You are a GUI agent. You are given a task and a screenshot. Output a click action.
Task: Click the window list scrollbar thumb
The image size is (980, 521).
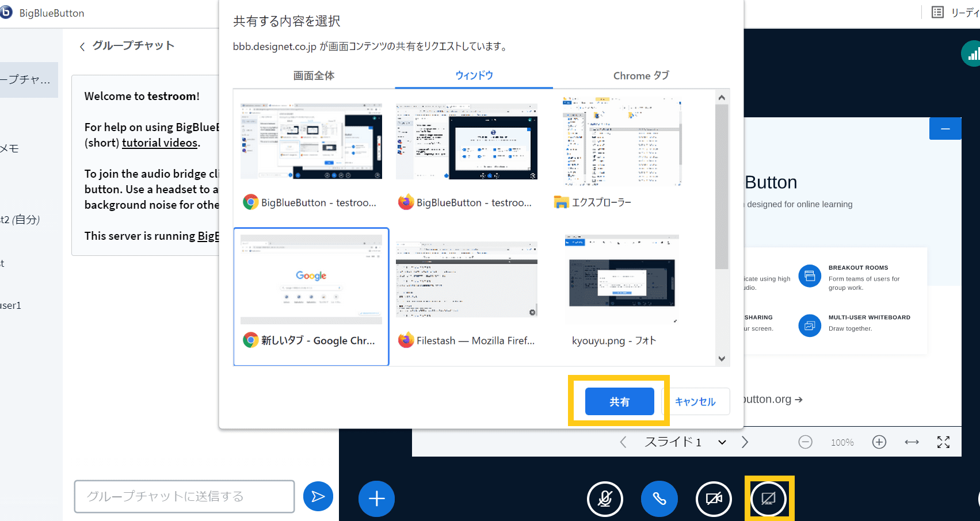tap(722, 186)
